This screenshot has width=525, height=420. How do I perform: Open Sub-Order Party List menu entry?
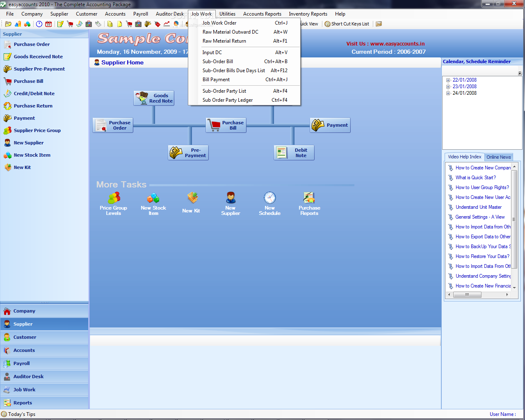pos(244,91)
